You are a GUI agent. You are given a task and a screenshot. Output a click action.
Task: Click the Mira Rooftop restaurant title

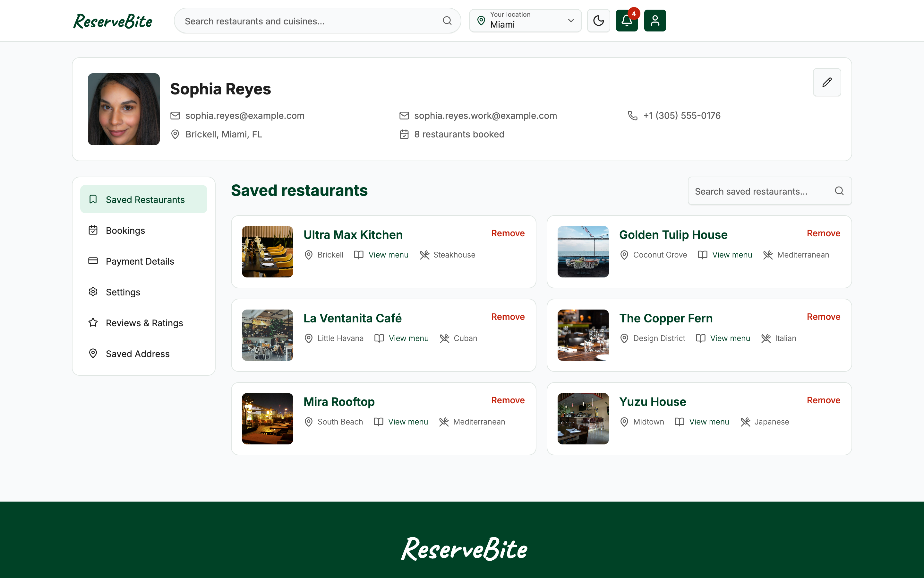(x=339, y=402)
